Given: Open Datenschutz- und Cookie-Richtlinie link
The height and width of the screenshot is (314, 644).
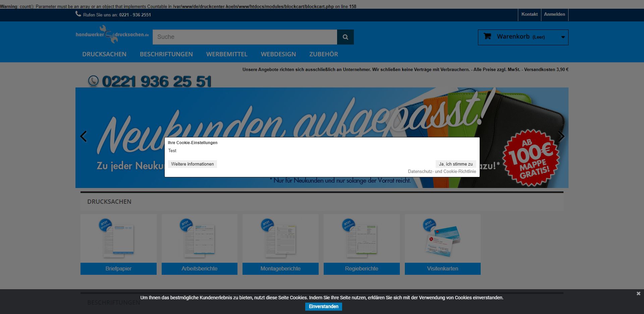Looking at the screenshot, I should (442, 172).
